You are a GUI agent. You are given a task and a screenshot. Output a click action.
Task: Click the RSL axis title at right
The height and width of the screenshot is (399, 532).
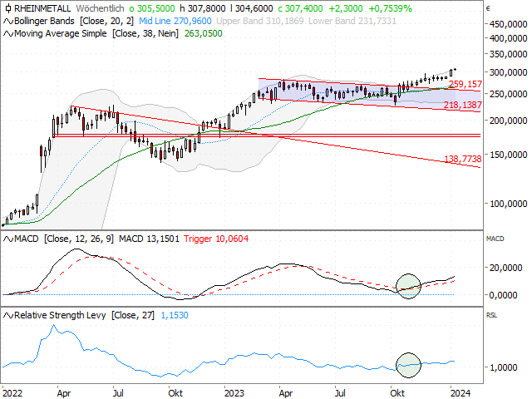point(491,315)
